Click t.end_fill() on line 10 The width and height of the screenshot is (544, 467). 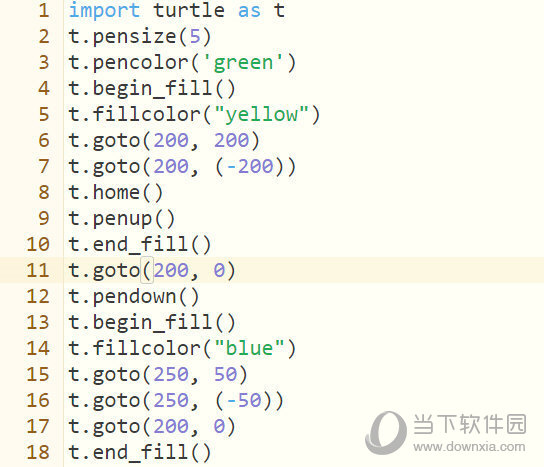tap(140, 245)
